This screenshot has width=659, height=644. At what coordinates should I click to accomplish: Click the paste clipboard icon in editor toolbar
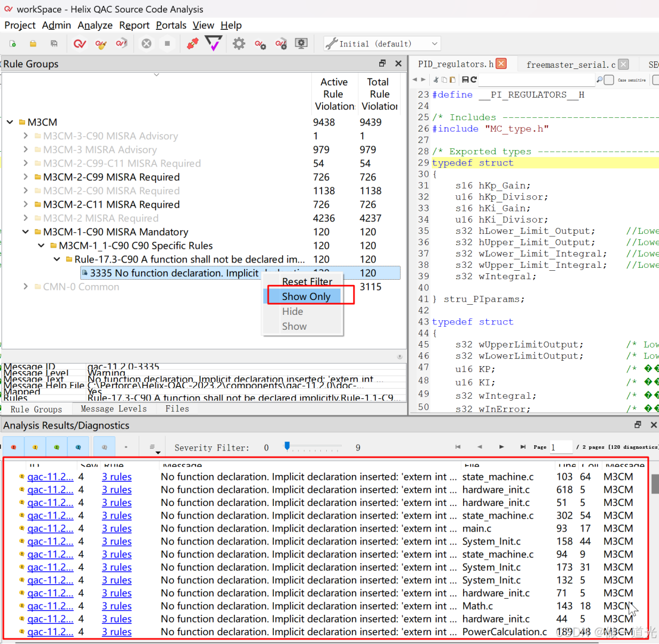(x=452, y=79)
